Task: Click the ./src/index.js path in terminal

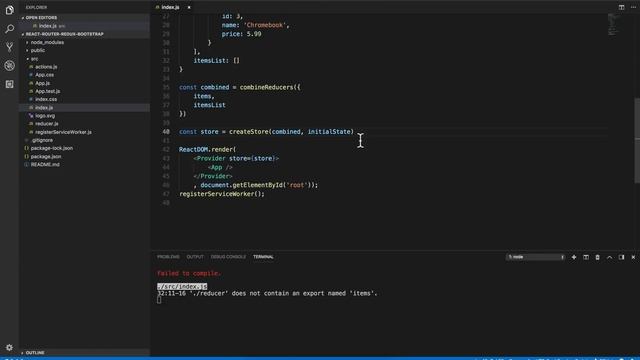Action: (x=182, y=286)
